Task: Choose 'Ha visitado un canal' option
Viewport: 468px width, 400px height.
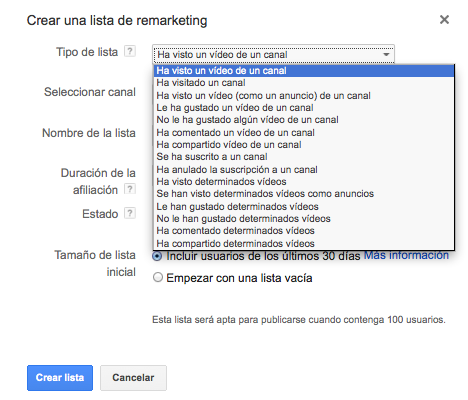Action: (x=304, y=83)
